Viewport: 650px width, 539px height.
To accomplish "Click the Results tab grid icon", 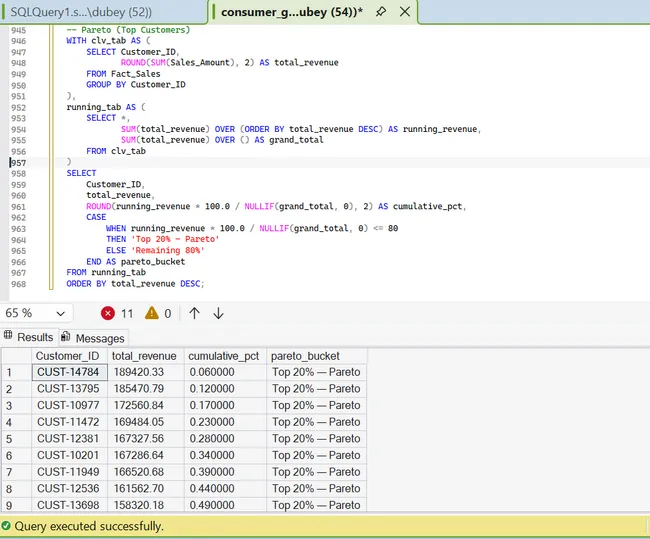I will tap(8, 337).
